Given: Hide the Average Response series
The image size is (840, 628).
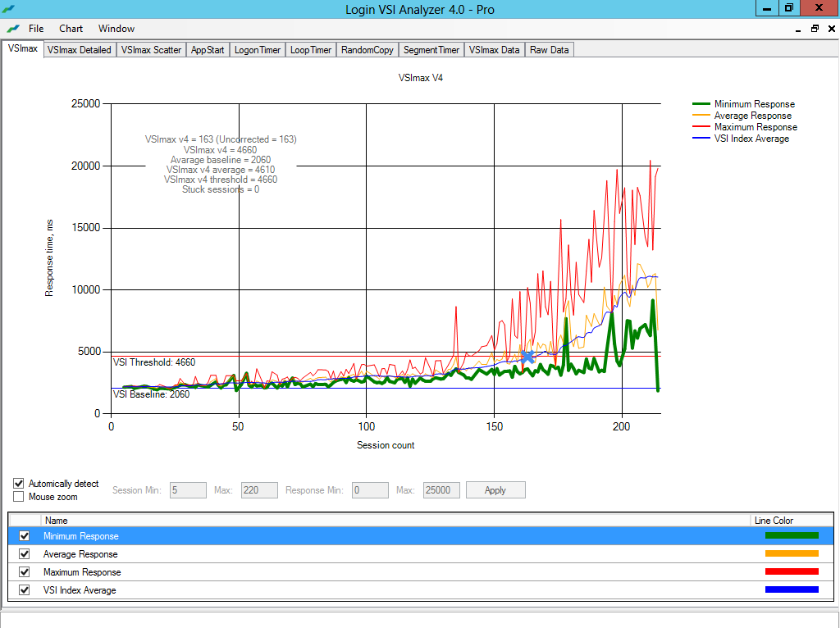Looking at the screenshot, I should click(x=24, y=554).
